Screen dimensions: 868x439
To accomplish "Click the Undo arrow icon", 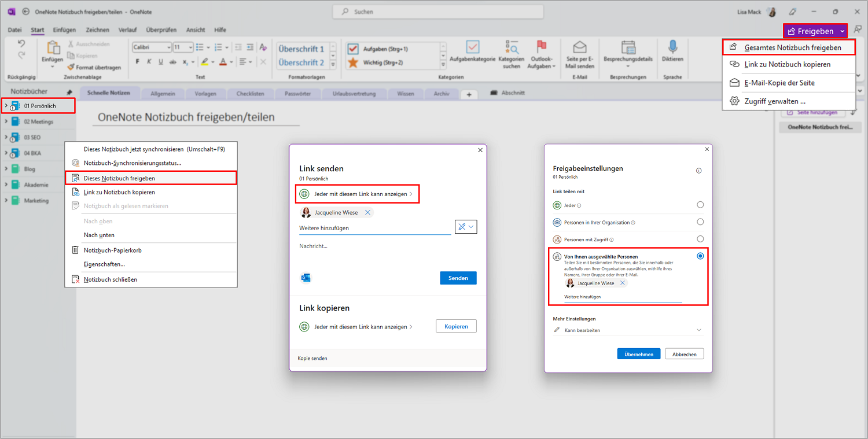I will [21, 43].
